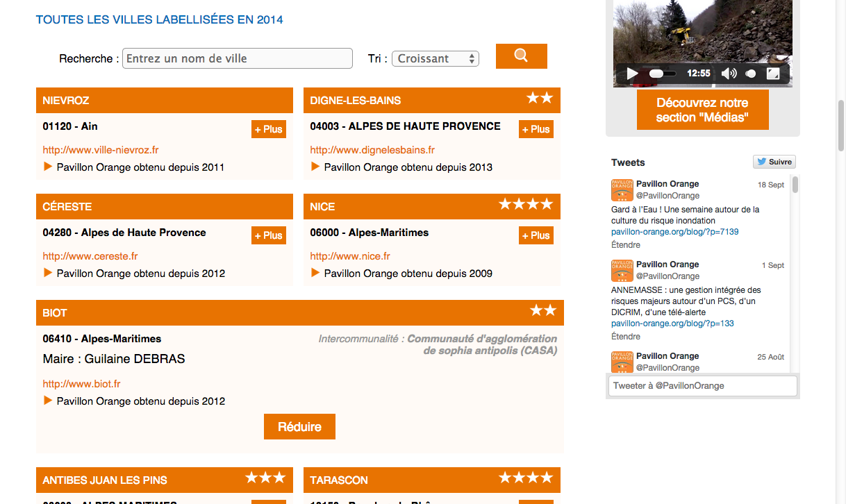Open the video in fullscreen
846x504 pixels.
(x=773, y=73)
